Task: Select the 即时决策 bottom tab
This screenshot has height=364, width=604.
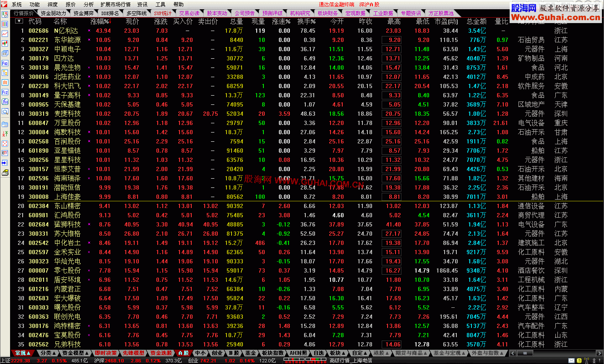Action: coord(106,353)
